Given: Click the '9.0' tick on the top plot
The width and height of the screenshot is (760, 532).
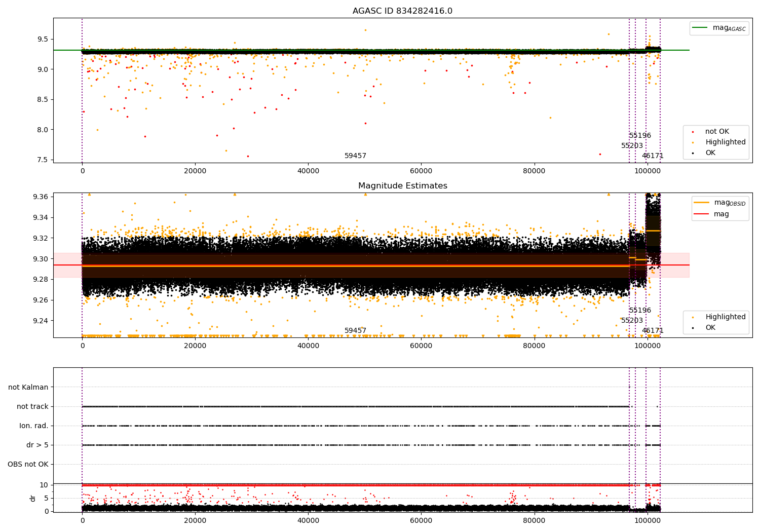Looking at the screenshot, I should 43,69.
